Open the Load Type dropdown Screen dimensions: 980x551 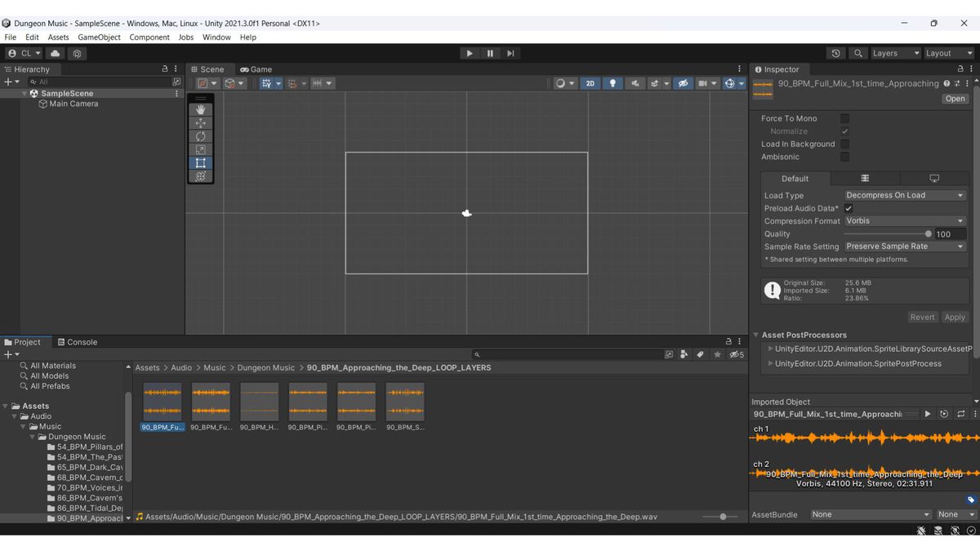point(904,195)
